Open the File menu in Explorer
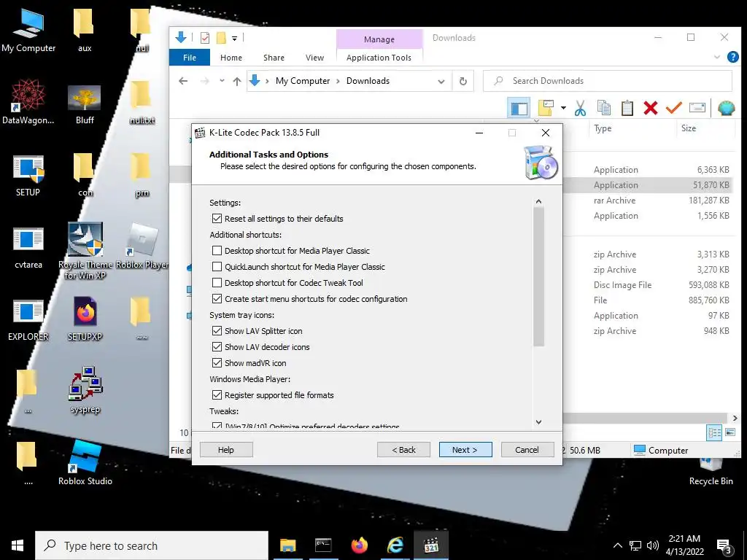Viewport: 747px width, 560px height. click(190, 57)
